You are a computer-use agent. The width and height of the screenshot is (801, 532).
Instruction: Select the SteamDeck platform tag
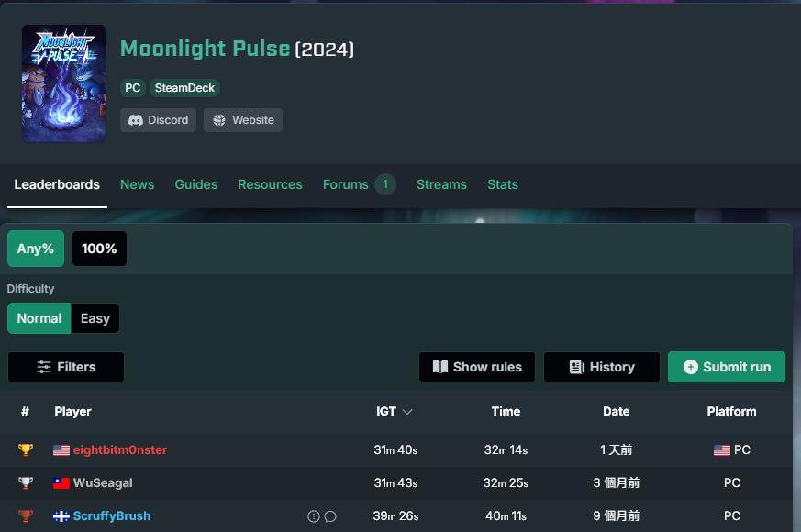[184, 88]
